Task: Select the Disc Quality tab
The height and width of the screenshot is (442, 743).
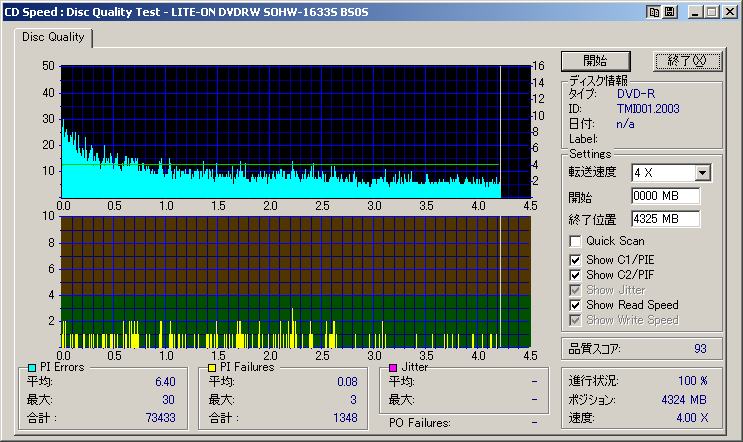Action: click(x=53, y=37)
